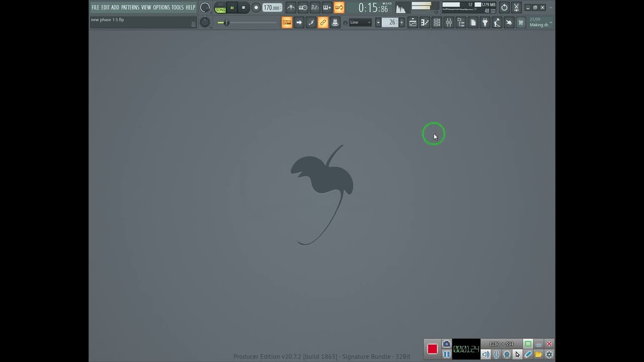Open the EDIT menu
The image size is (644, 362).
pyautogui.click(x=105, y=8)
